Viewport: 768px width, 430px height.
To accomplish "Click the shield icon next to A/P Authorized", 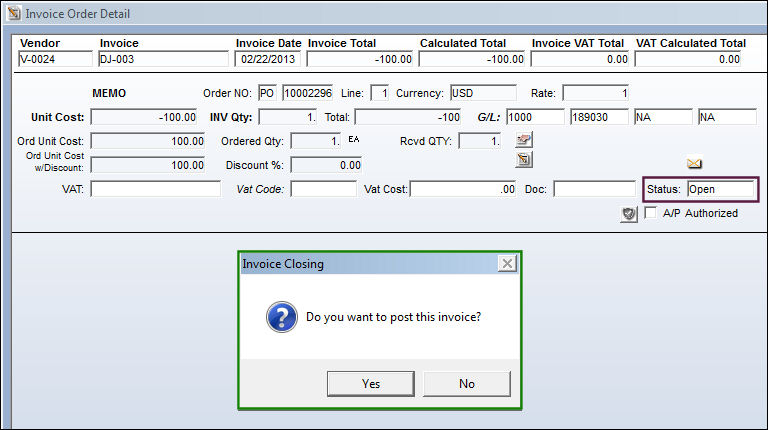I will (629, 214).
